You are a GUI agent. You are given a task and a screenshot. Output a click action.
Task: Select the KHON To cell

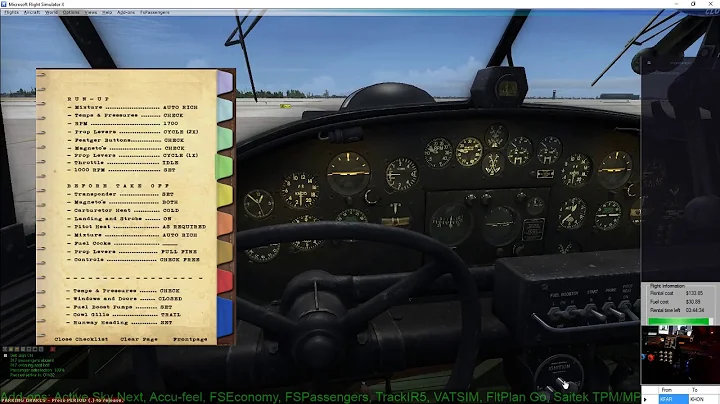pos(703,399)
